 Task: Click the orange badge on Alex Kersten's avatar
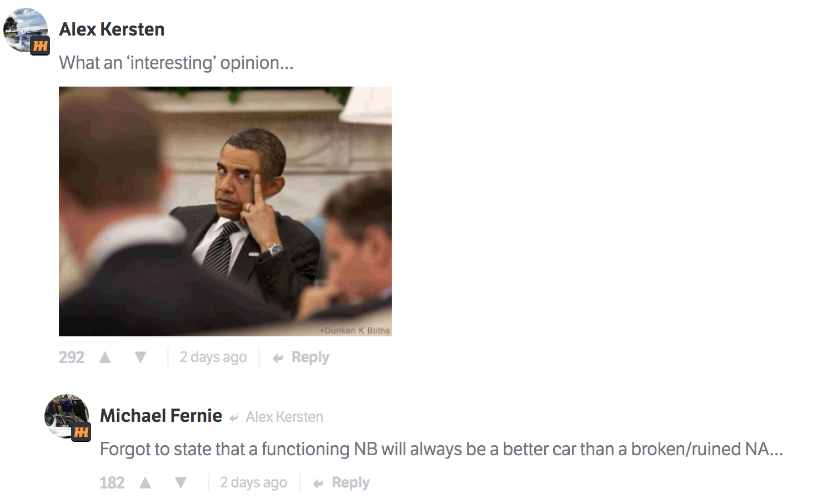click(40, 46)
